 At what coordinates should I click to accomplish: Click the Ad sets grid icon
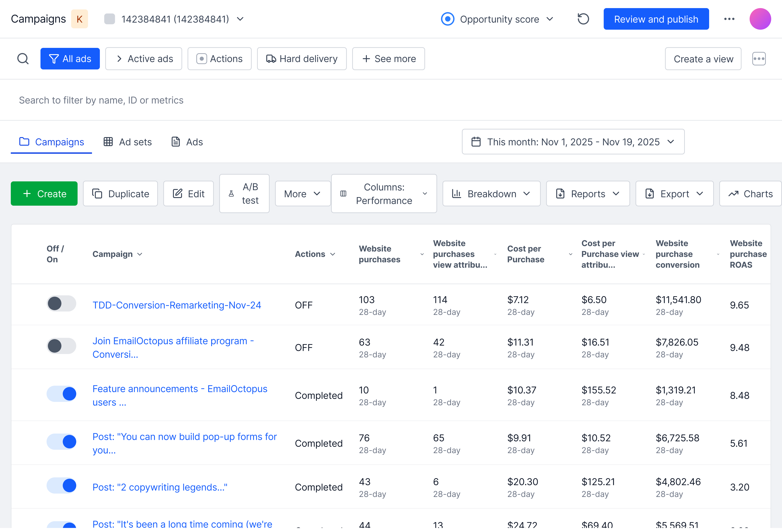pos(108,142)
